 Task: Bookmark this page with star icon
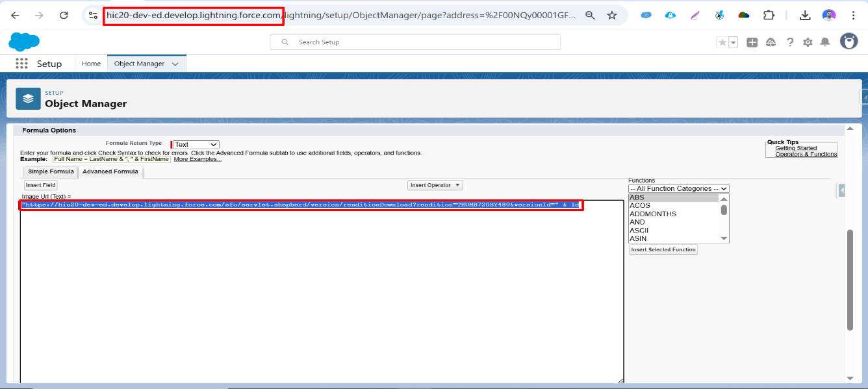612,15
